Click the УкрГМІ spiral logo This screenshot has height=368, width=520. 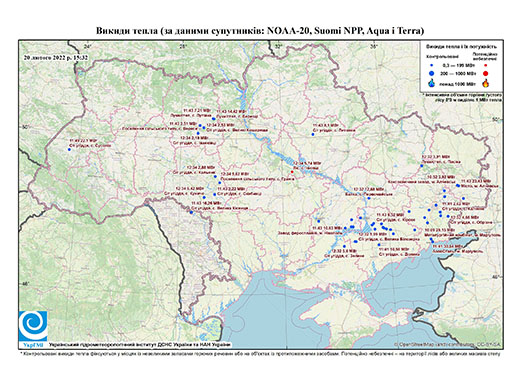(33, 327)
